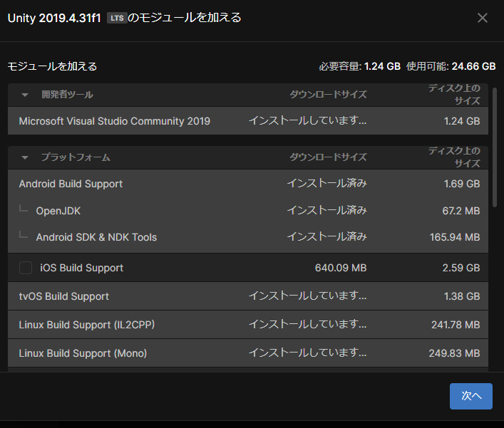Select Linux Build Support (Mono) row

248,353
